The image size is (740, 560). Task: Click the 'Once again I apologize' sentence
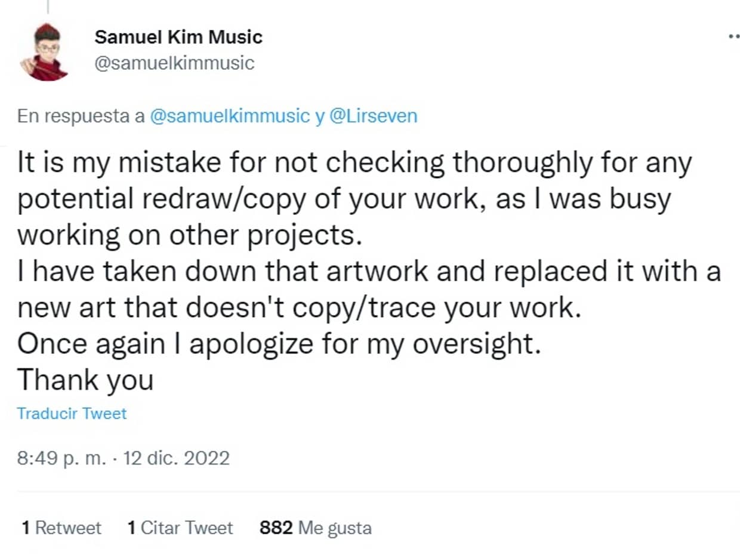[279, 343]
